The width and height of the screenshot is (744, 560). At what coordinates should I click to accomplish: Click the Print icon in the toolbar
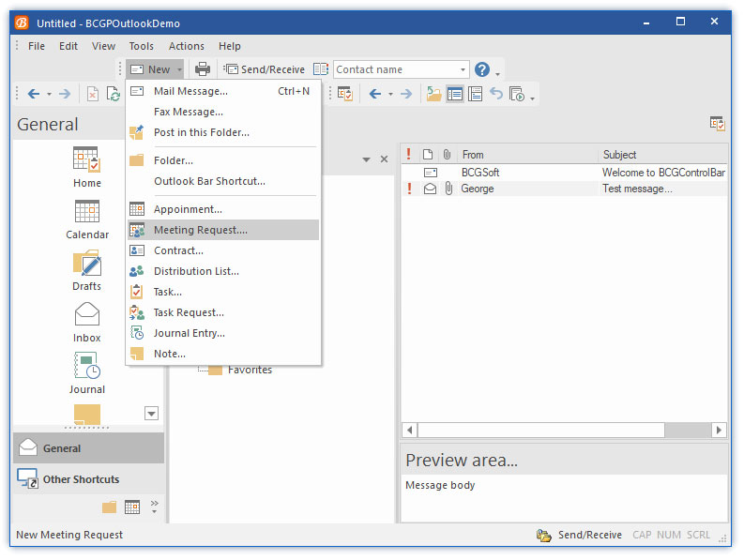(x=202, y=69)
